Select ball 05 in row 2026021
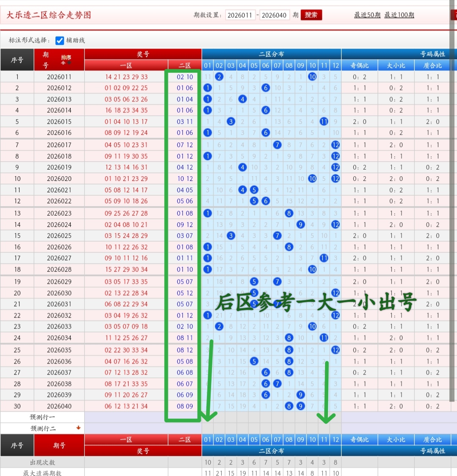This screenshot has height=476, width=457. (x=254, y=190)
